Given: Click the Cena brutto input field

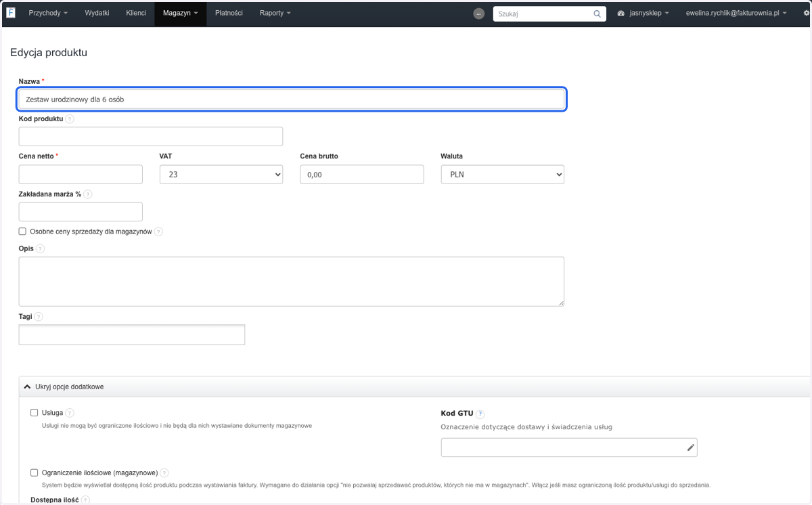Looking at the screenshot, I should click(x=362, y=174).
